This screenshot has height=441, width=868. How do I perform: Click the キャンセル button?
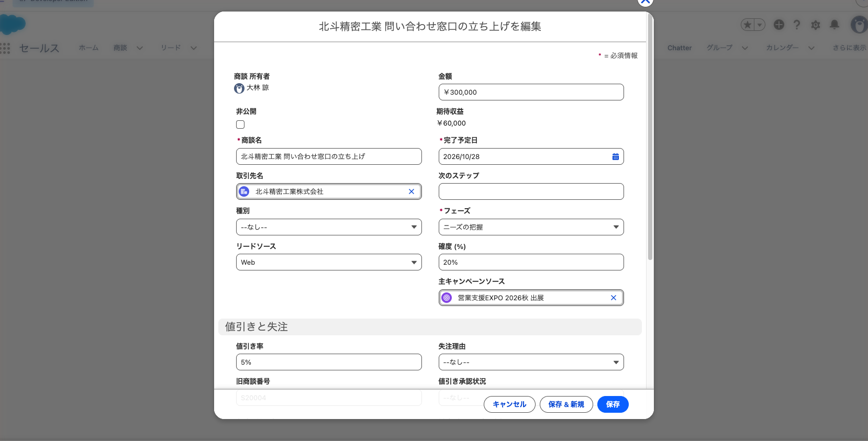pyautogui.click(x=509, y=404)
